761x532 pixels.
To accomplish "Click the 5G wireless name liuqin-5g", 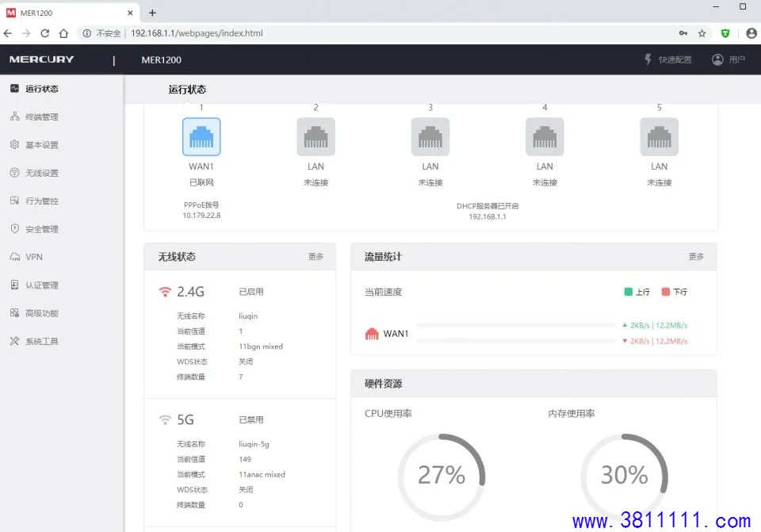I will (x=254, y=444).
